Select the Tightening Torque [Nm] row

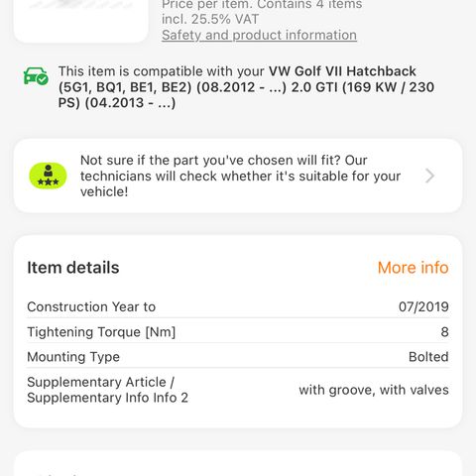(238, 332)
